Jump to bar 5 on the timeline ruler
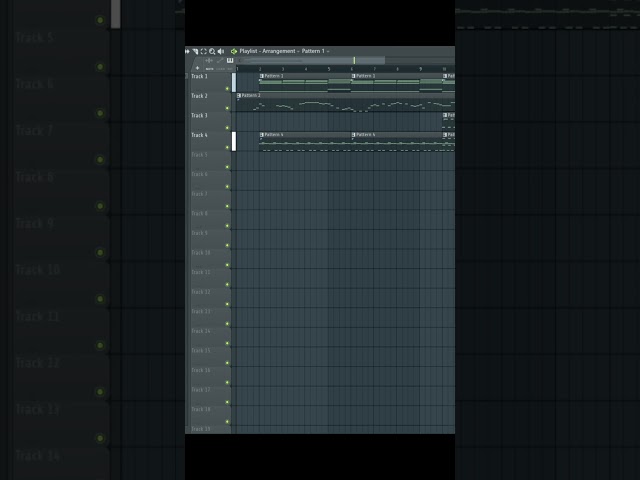This screenshot has width=640, height=480. (329, 69)
